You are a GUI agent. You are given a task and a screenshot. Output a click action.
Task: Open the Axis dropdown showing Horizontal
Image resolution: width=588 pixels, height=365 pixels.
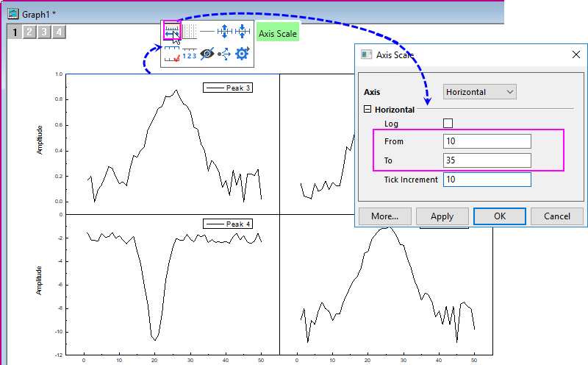pos(480,92)
